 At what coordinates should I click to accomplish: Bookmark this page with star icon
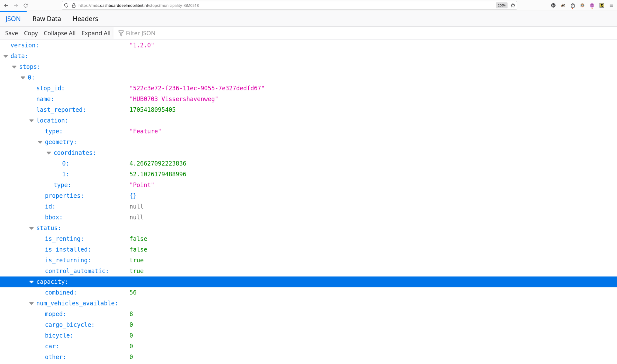[x=513, y=5]
